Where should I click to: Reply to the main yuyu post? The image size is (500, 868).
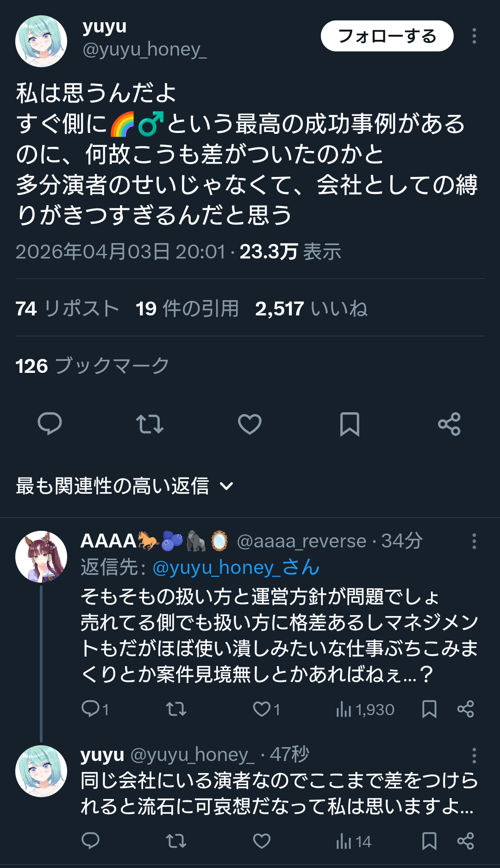50,424
